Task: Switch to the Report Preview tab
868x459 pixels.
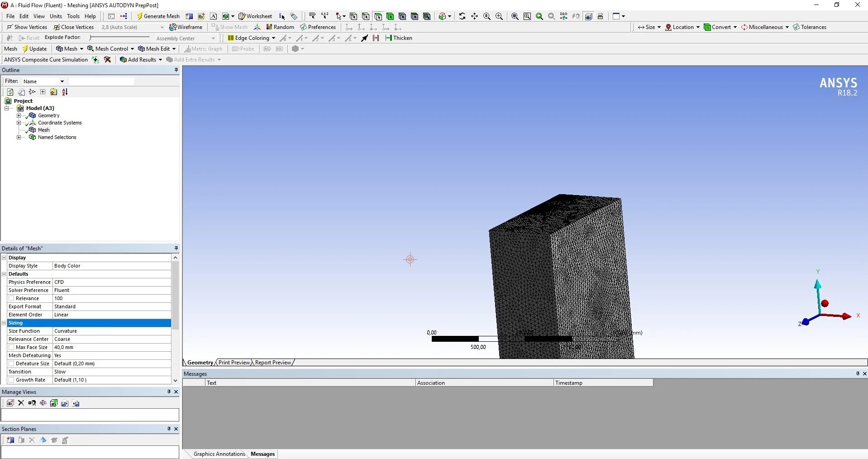Action: [273, 363]
